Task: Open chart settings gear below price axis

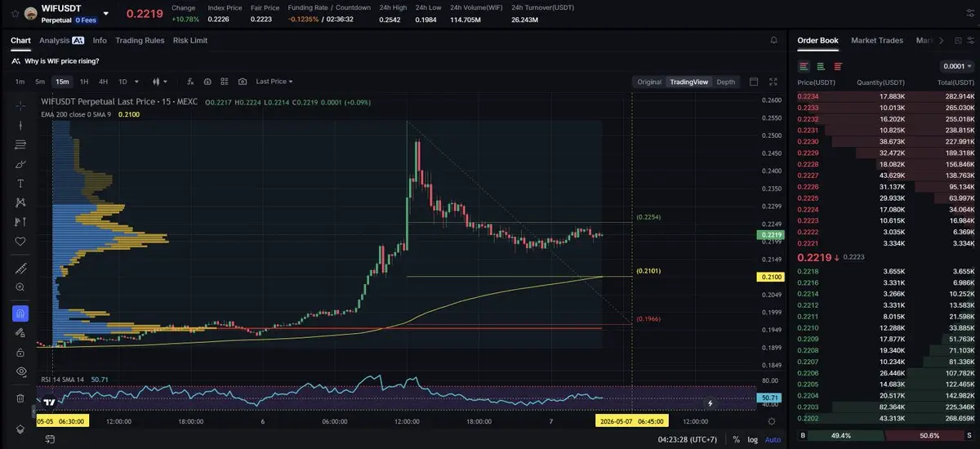Action: coord(772,420)
